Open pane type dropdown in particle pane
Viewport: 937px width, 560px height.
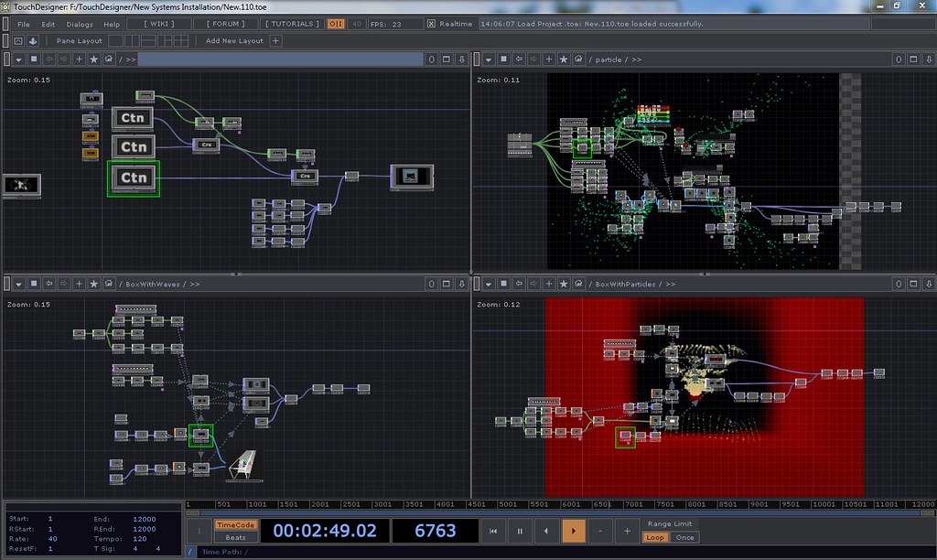coord(489,59)
